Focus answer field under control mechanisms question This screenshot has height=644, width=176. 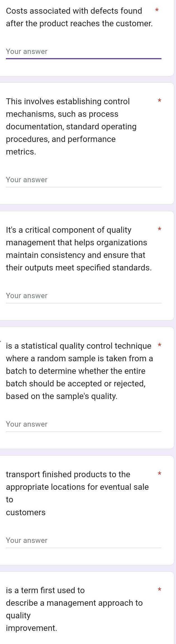pos(83,180)
